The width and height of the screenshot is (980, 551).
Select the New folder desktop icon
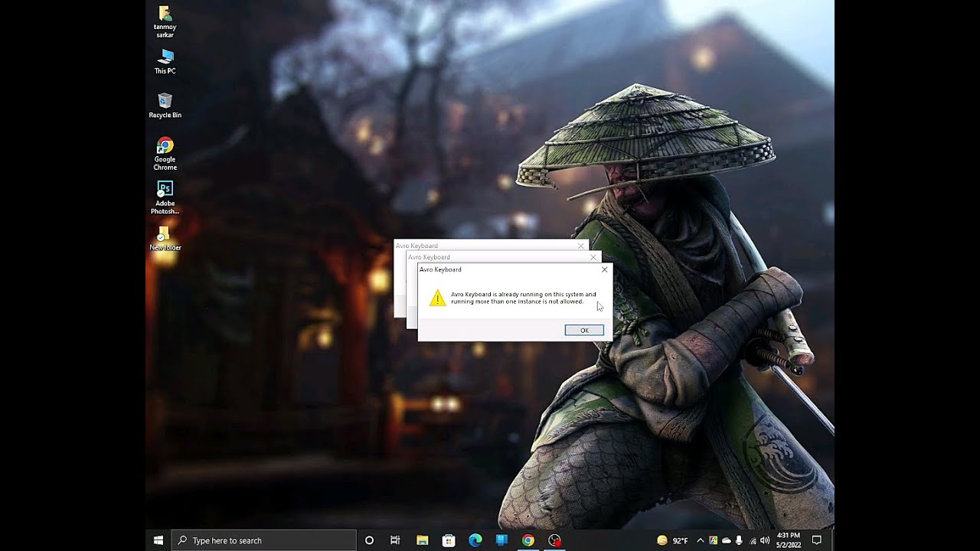click(x=165, y=238)
